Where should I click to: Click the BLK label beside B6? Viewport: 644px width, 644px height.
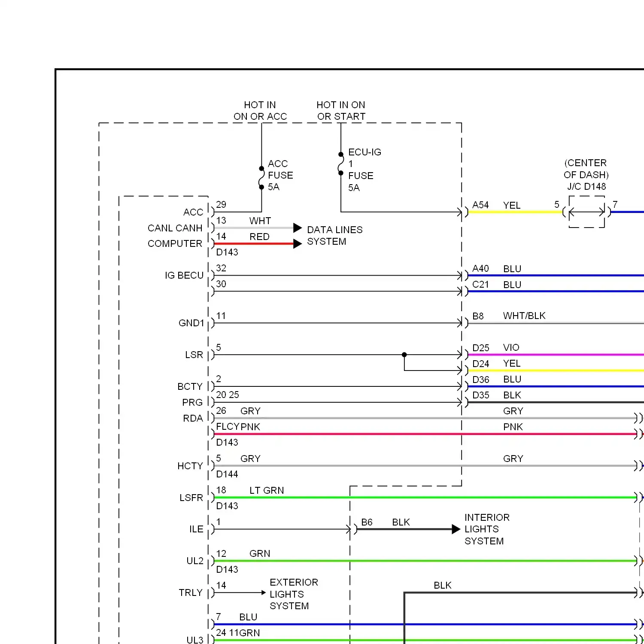click(x=401, y=522)
